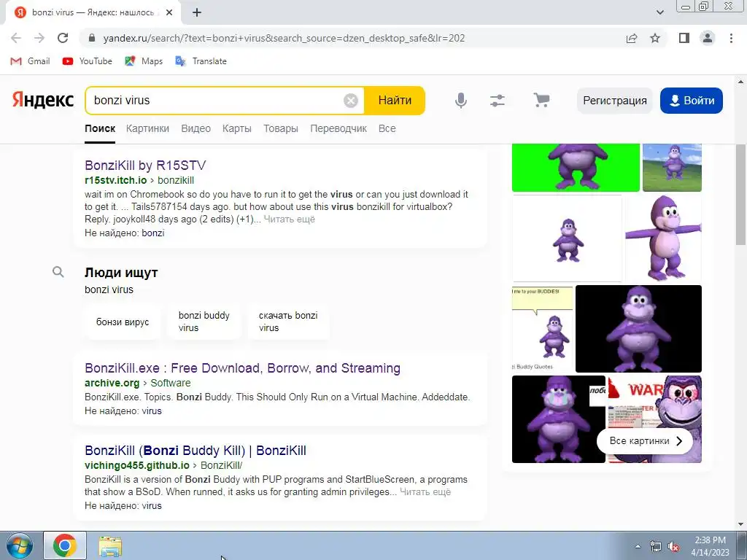
Task: Select suggestion бонзи вирус
Action: click(123, 322)
